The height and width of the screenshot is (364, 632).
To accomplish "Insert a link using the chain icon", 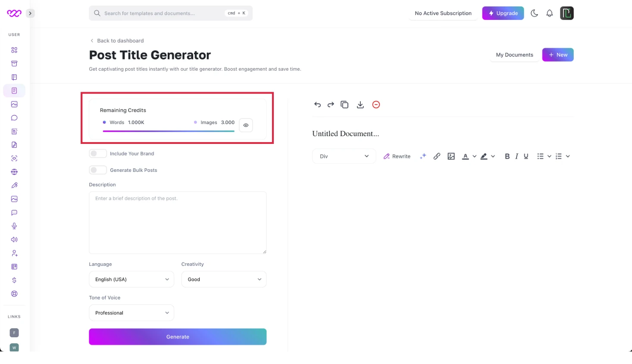I will click(437, 156).
